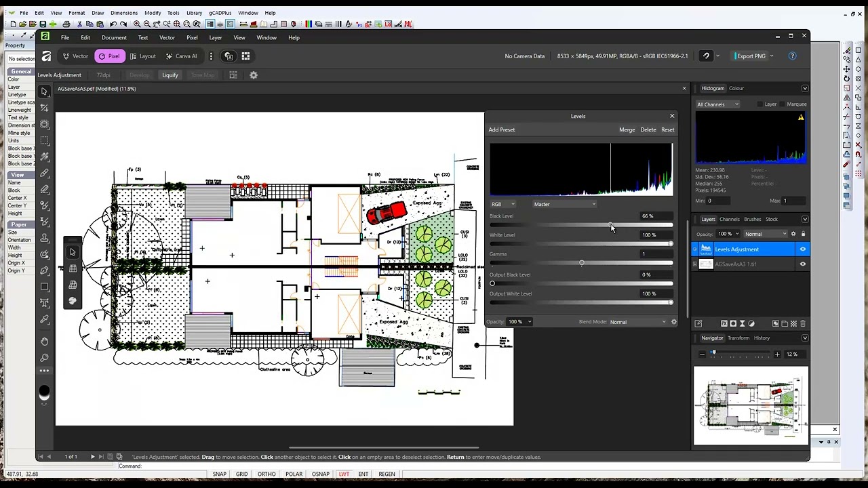Open more tools via three-dot icon
The image size is (868, 488).
point(44,371)
